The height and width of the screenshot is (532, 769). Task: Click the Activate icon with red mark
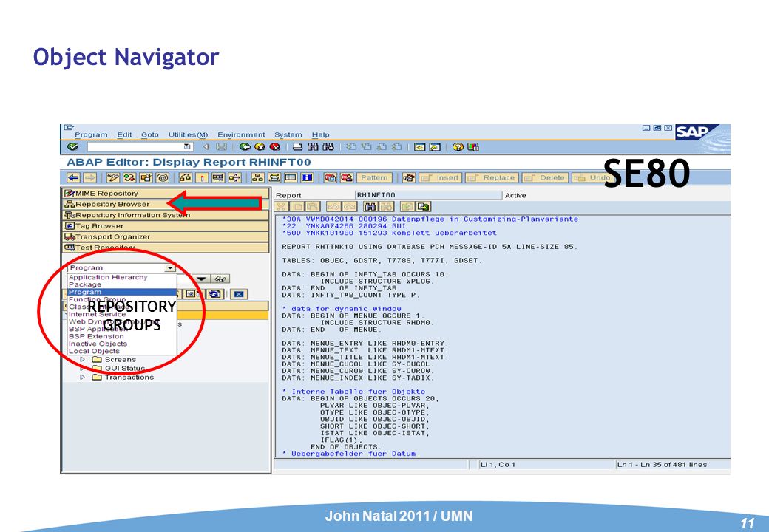pyautogui.click(x=202, y=178)
